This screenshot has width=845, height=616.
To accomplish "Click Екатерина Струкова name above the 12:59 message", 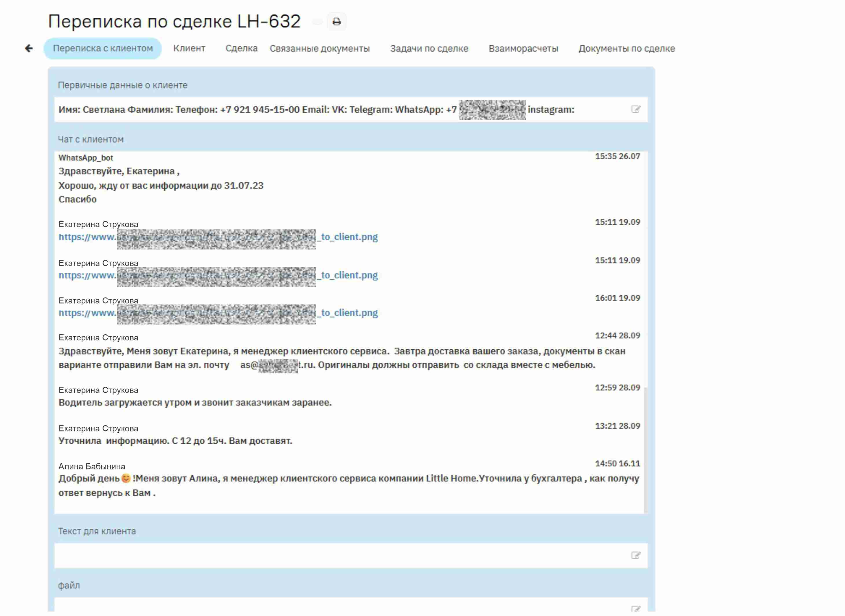I will (98, 390).
